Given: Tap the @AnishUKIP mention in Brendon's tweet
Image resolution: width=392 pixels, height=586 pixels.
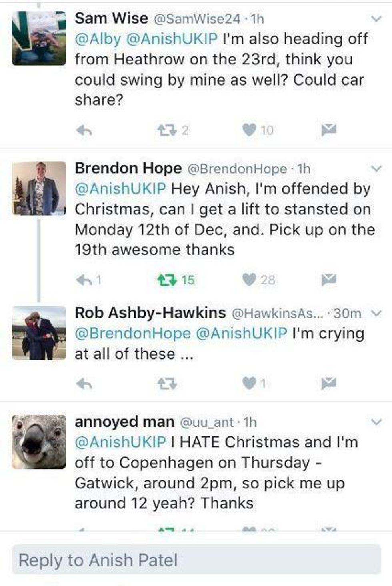Looking at the screenshot, I should coord(120,189).
